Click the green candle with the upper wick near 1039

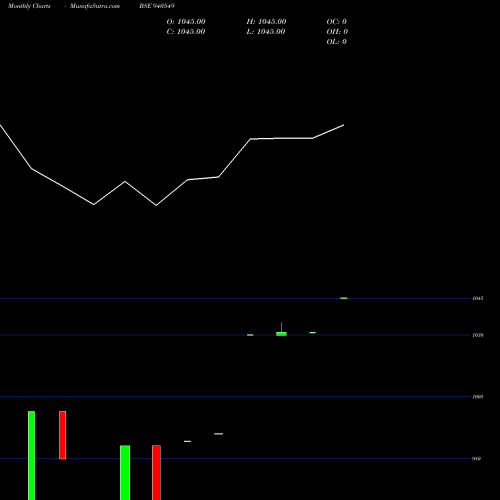281,334
